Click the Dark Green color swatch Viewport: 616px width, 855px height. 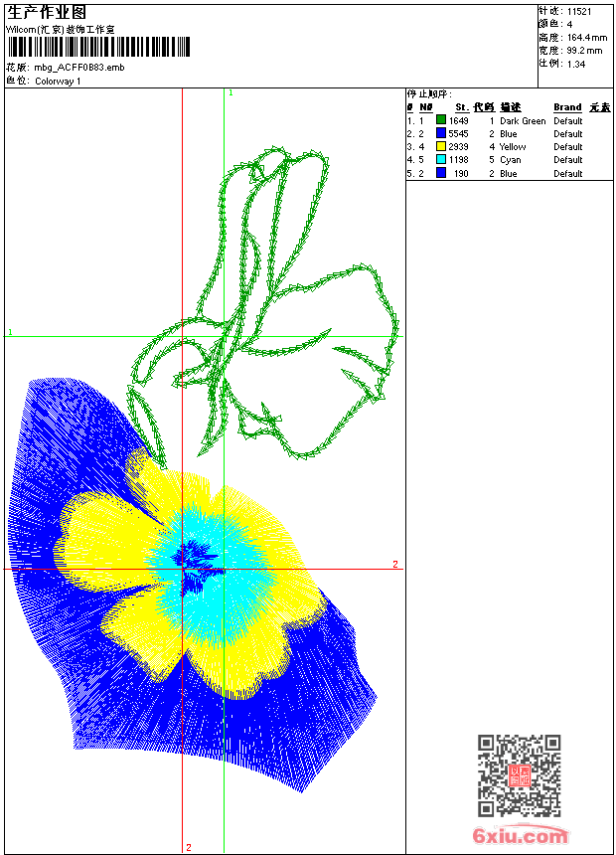(x=441, y=120)
